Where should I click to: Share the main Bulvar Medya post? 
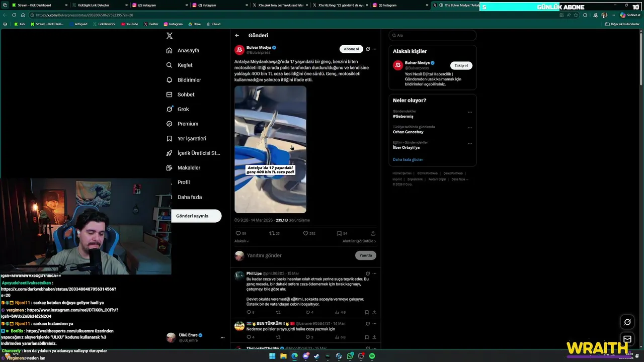point(373,233)
